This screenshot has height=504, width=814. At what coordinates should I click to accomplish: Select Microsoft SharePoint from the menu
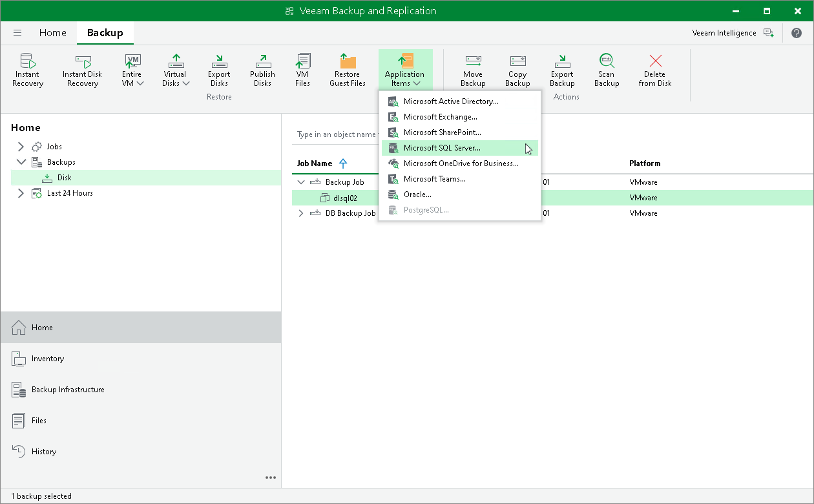tap(459, 132)
